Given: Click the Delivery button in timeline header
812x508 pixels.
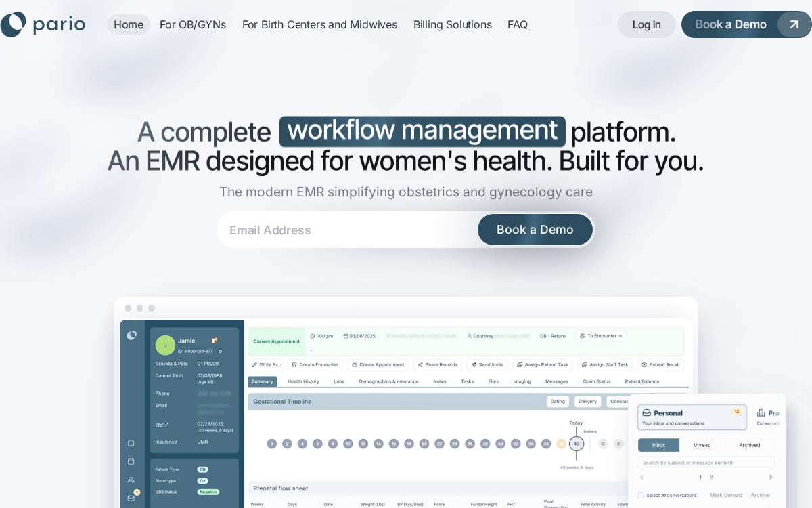Looking at the screenshot, I should [x=587, y=401].
